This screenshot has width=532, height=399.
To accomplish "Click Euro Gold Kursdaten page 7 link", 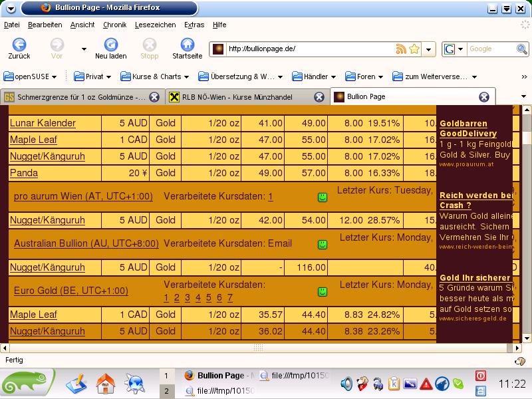I will pos(230,297).
